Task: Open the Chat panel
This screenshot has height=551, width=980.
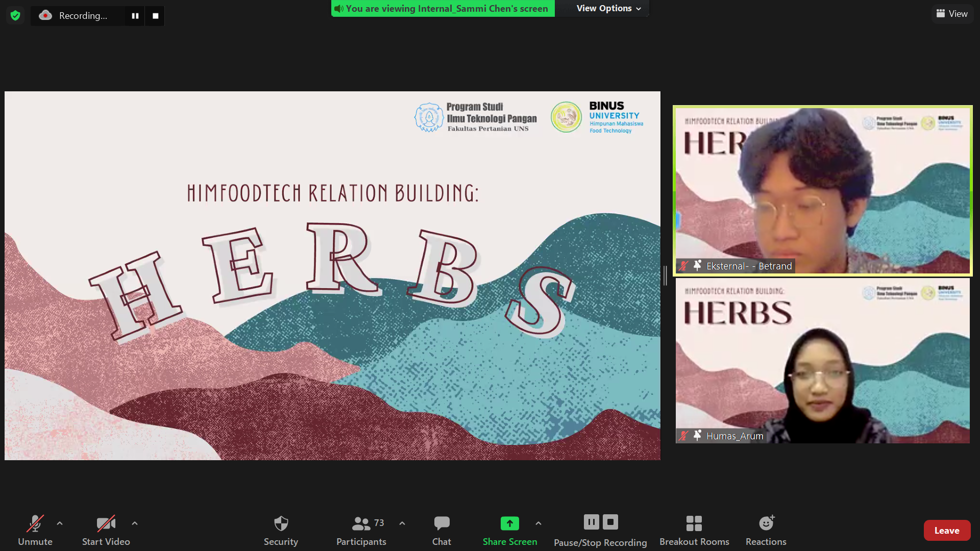Action: point(442,530)
